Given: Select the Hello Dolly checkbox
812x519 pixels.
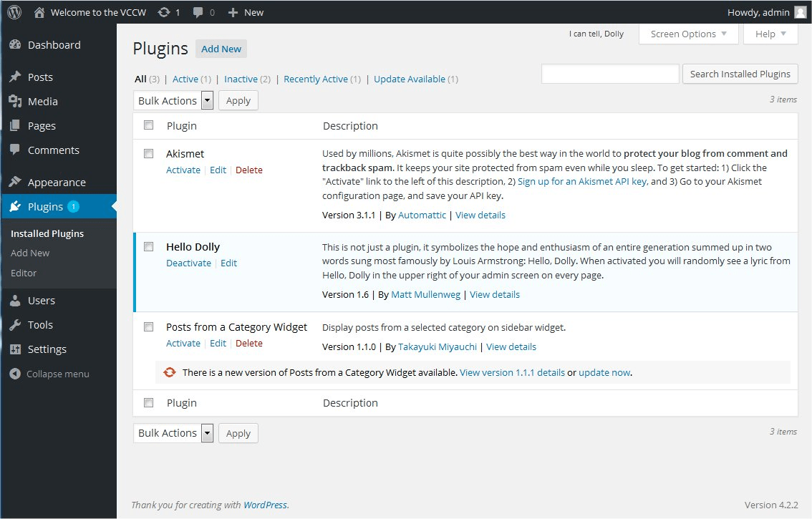Looking at the screenshot, I should (148, 246).
